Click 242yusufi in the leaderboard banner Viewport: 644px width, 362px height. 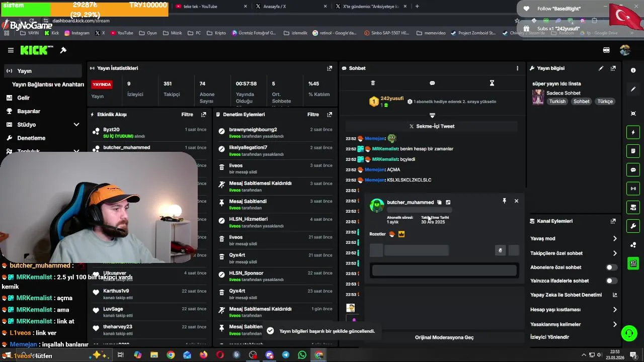coord(392,99)
